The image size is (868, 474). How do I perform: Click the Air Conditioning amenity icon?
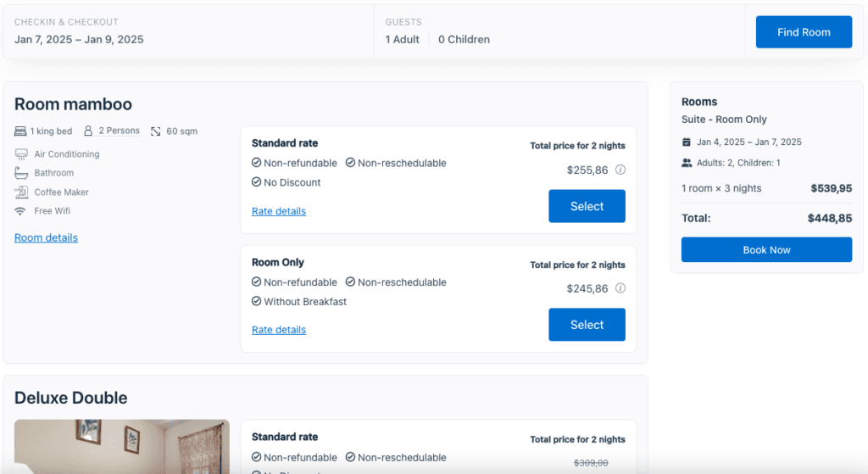21,154
